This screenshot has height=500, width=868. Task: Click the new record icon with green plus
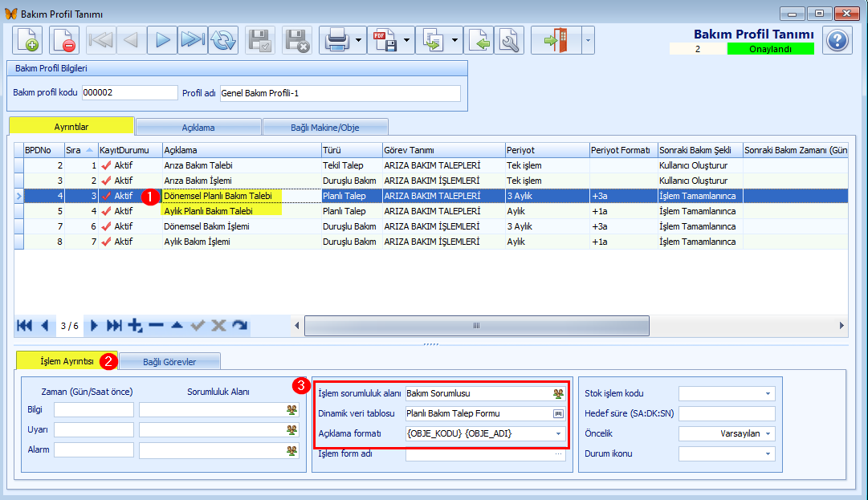(27, 40)
